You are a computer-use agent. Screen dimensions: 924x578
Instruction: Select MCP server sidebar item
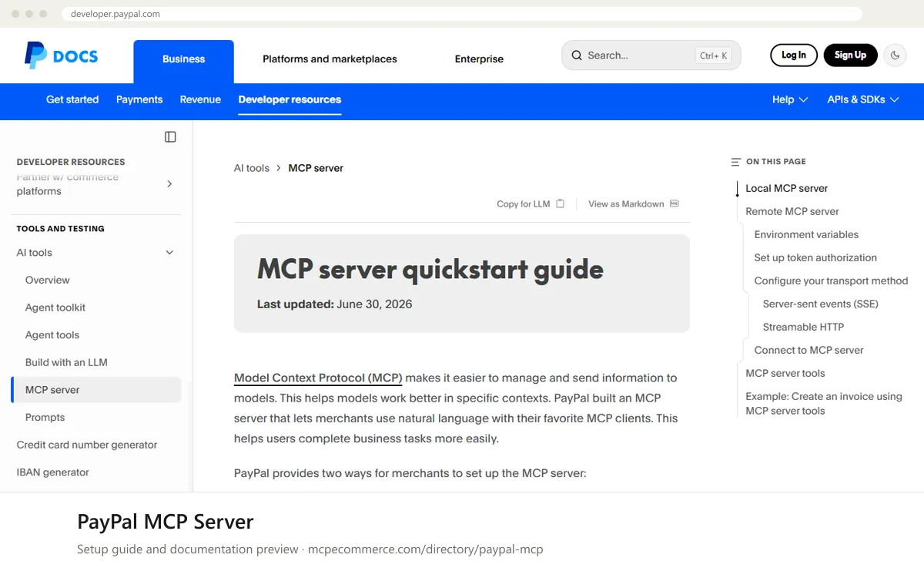click(96, 390)
